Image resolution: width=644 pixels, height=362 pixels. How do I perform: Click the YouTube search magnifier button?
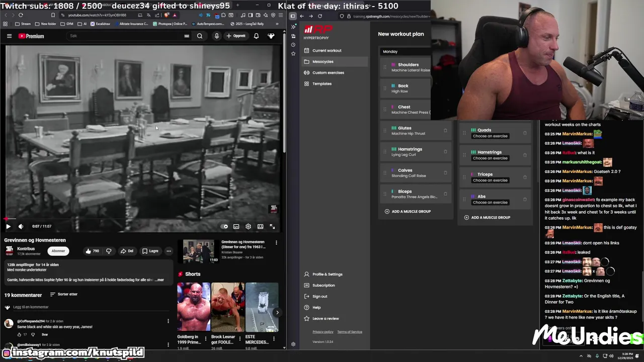(200, 36)
